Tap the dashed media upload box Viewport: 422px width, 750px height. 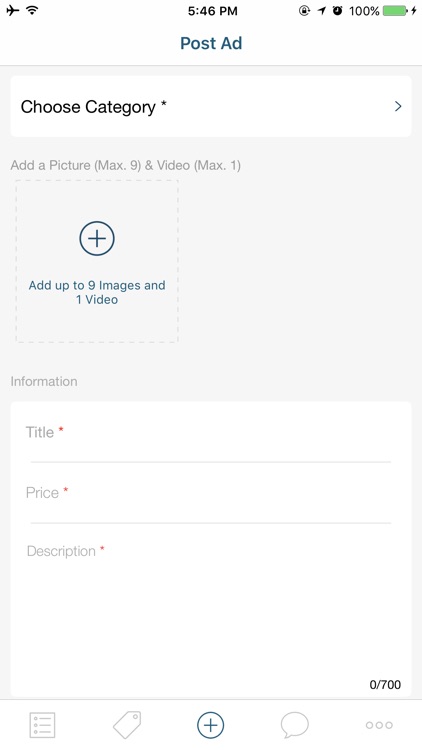tap(97, 261)
